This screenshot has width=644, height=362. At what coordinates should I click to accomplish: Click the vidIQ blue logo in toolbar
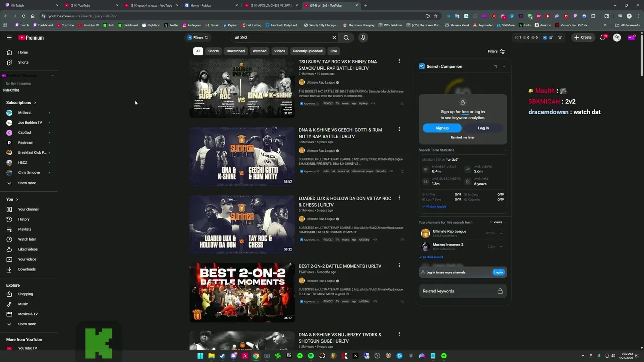545,37
